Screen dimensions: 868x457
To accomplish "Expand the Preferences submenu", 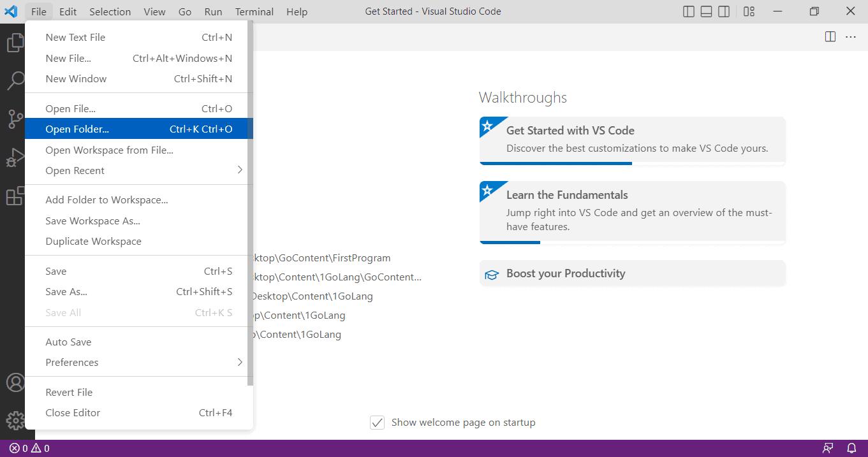I will coord(136,362).
